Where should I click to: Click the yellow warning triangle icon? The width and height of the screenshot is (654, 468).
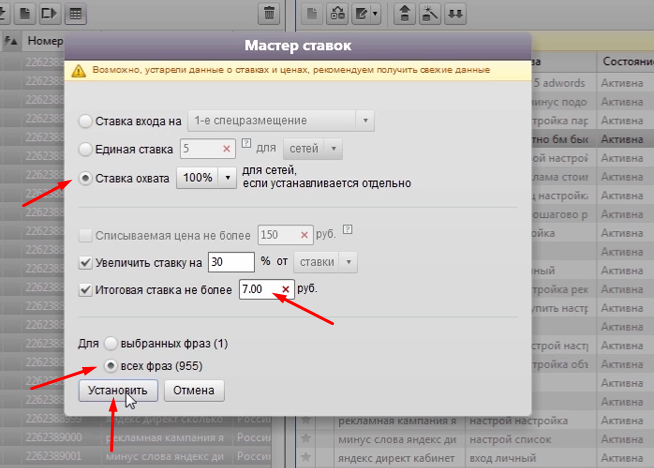pyautogui.click(x=78, y=71)
